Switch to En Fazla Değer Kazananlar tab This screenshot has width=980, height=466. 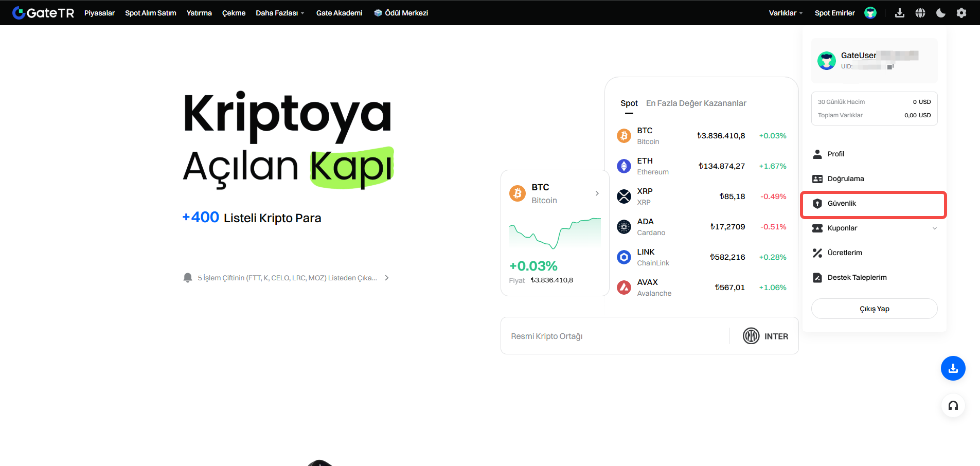696,103
